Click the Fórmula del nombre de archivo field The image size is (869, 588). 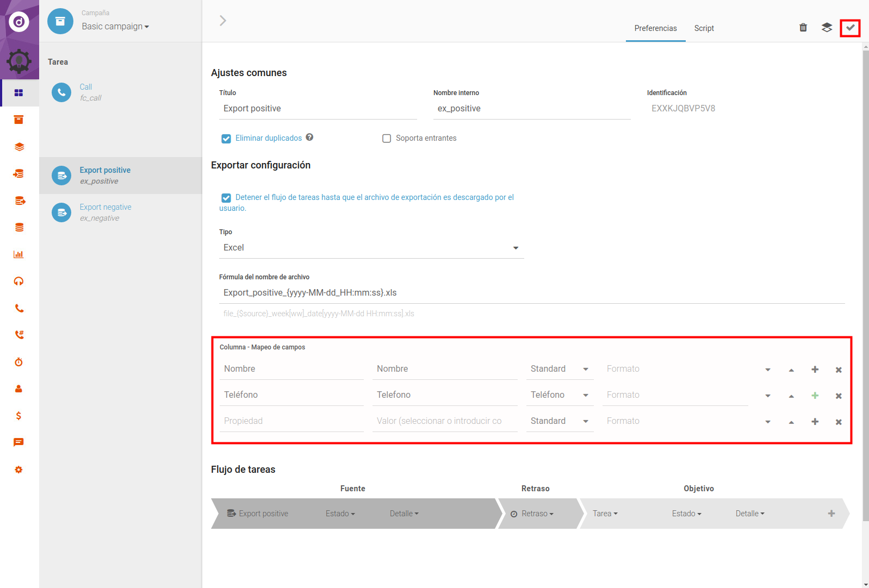[532, 293]
